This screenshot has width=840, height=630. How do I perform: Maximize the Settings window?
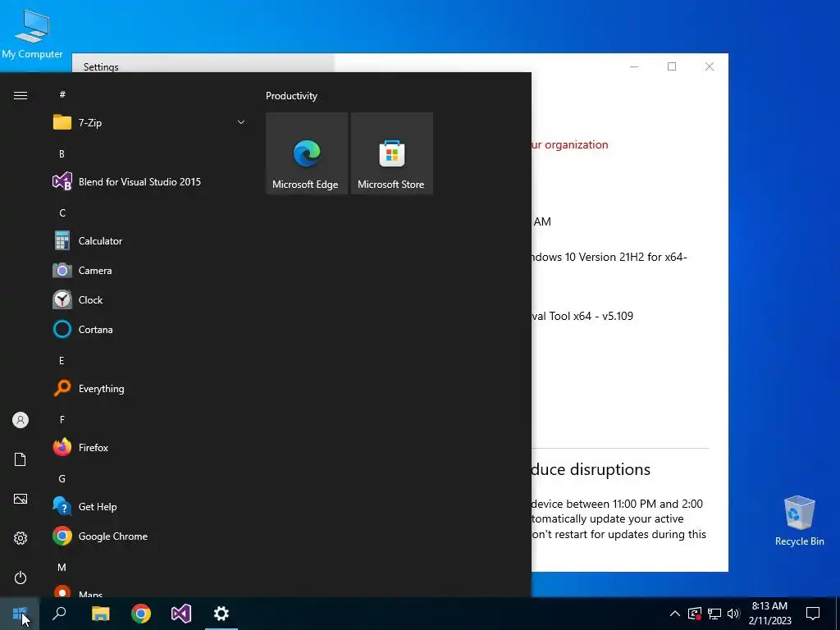[x=672, y=66]
